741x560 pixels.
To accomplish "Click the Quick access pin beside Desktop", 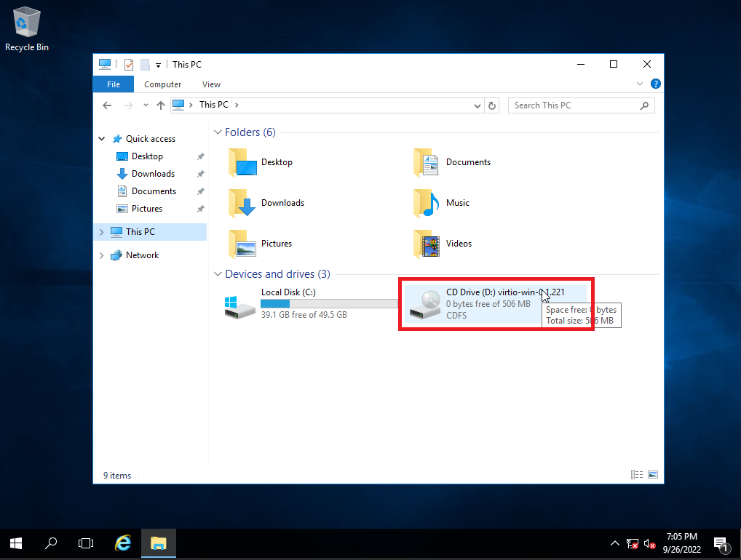I will tap(200, 156).
